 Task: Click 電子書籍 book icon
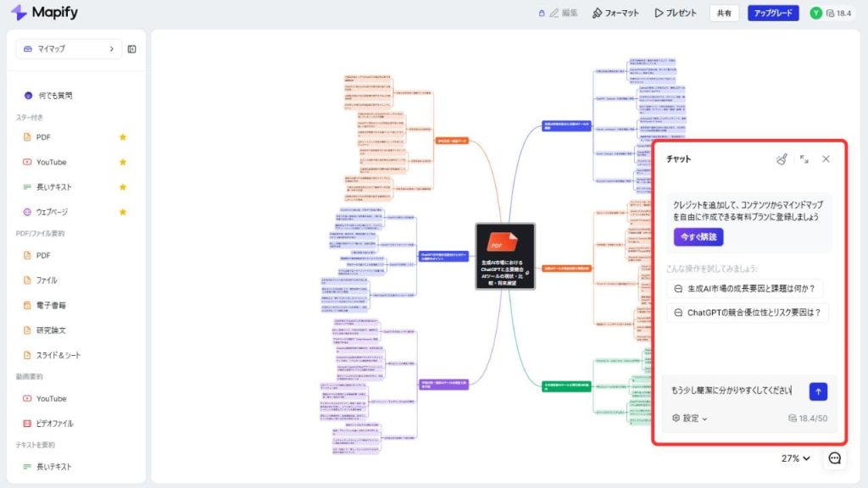[27, 305]
